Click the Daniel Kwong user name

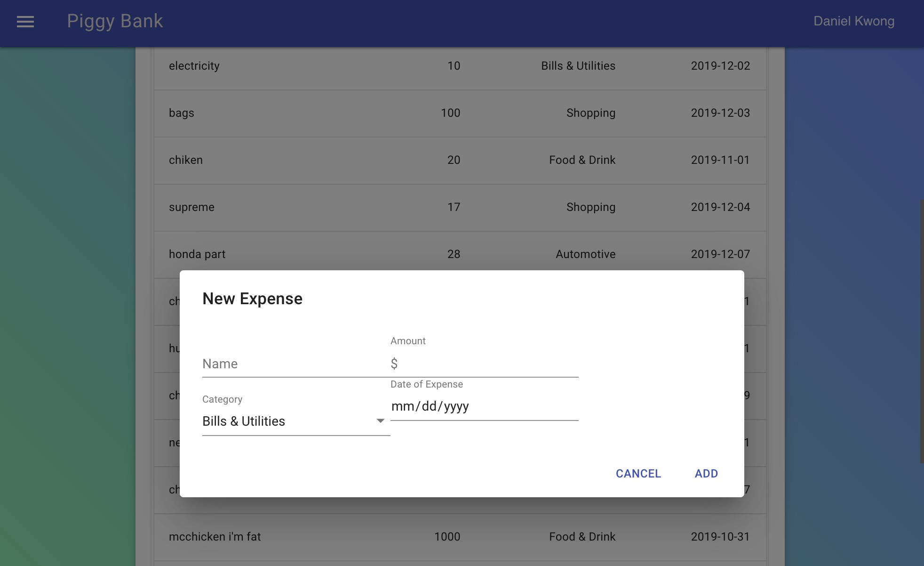[x=853, y=21]
